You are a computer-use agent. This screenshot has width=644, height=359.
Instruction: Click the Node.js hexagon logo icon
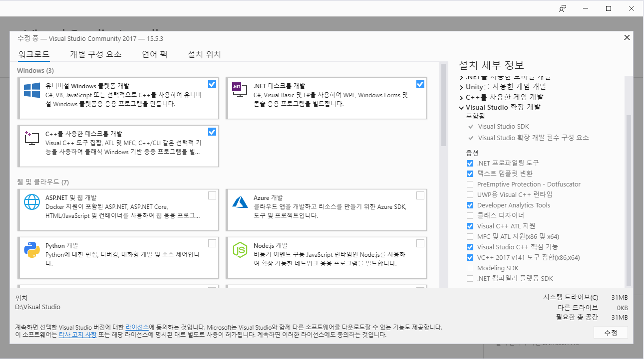coord(240,250)
